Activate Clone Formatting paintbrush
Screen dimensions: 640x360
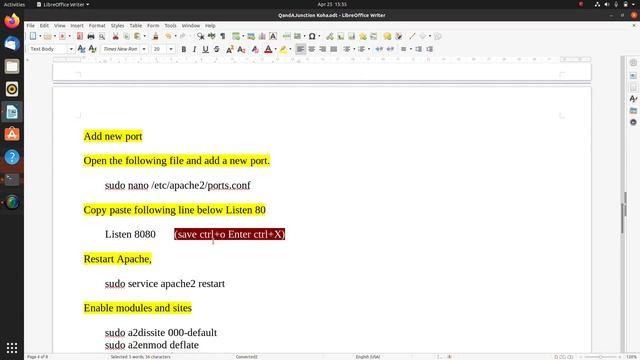pyautogui.click(x=156, y=36)
